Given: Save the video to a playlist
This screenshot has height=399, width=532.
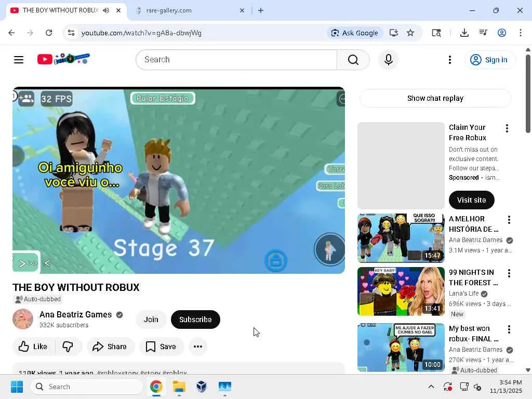Looking at the screenshot, I should 161,347.
